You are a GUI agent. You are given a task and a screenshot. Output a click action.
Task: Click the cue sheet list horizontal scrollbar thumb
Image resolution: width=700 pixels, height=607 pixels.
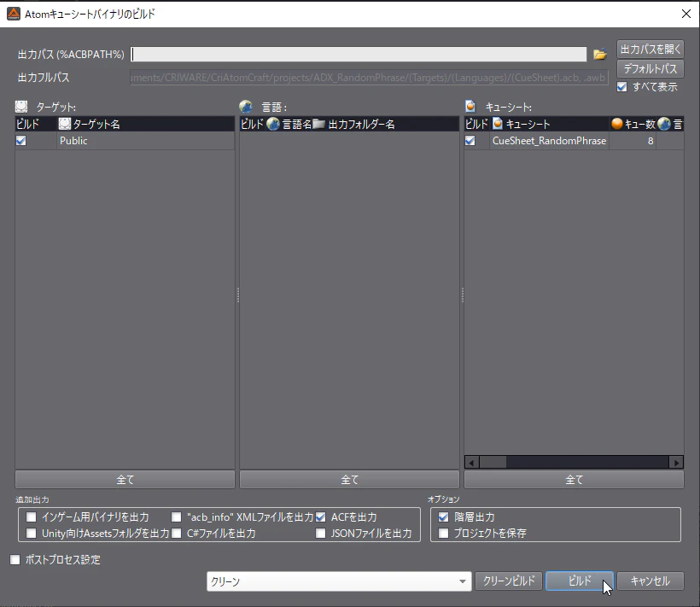[x=493, y=462]
